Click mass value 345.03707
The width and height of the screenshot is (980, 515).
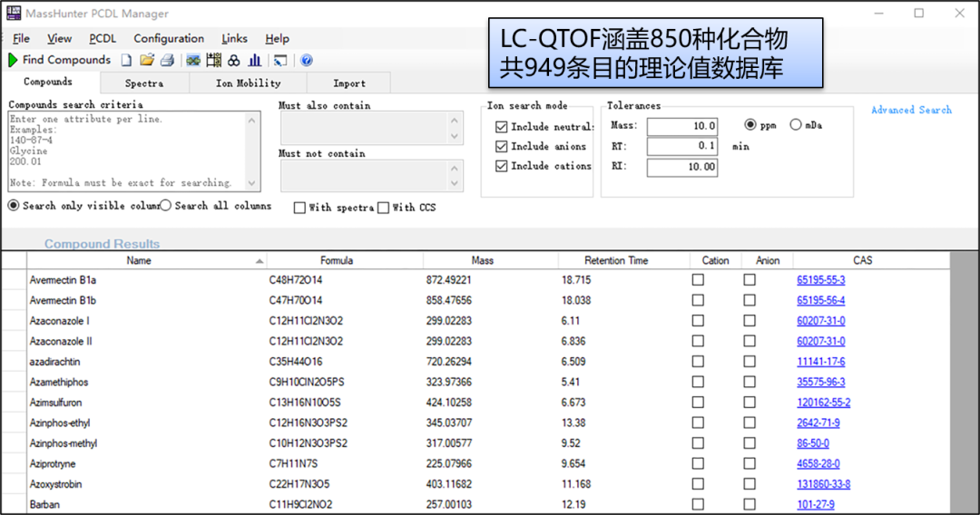(449, 423)
